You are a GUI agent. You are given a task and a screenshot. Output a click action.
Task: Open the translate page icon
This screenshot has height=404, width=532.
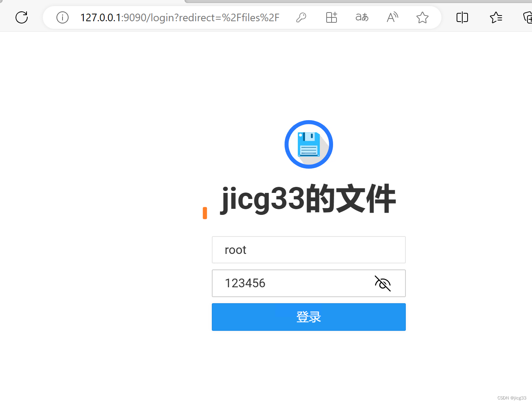point(361,17)
